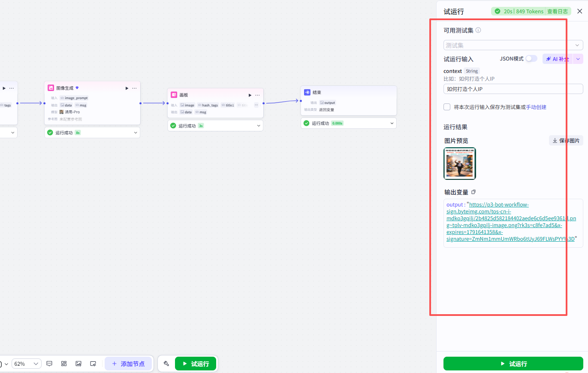Click the wrench debug icon
Viewport: 588px width, 373px height.
point(166,364)
